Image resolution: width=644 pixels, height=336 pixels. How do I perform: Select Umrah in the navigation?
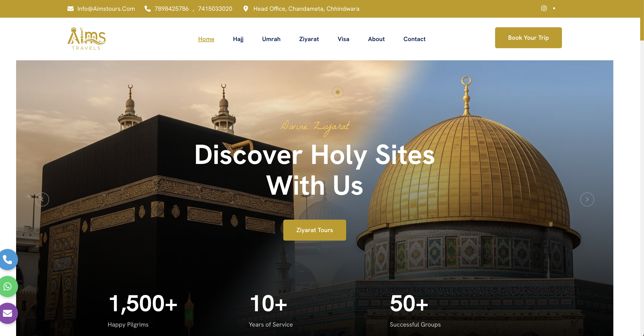pyautogui.click(x=271, y=39)
